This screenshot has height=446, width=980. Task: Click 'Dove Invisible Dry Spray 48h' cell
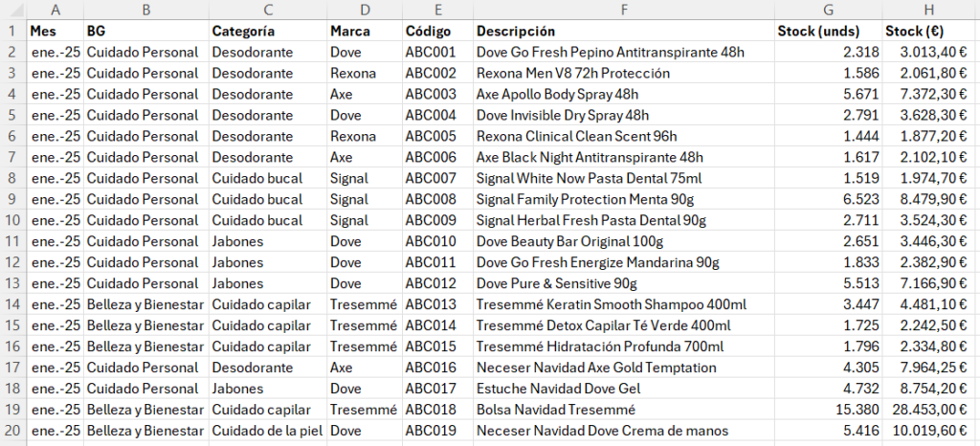point(624,116)
